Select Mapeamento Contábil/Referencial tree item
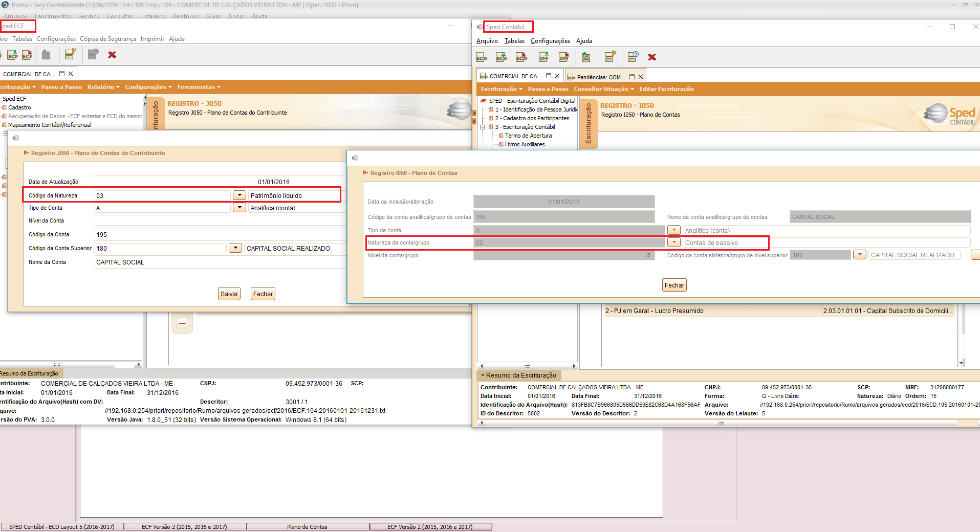 click(x=50, y=125)
